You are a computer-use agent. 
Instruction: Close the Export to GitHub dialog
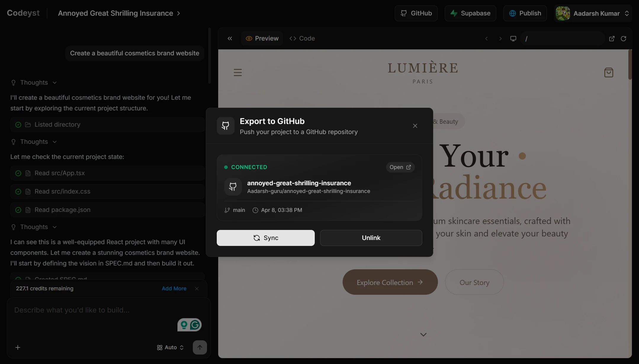click(x=415, y=126)
